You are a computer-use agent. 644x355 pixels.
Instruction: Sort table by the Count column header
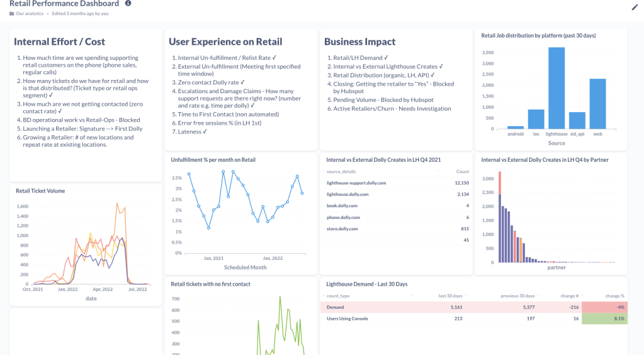462,171
